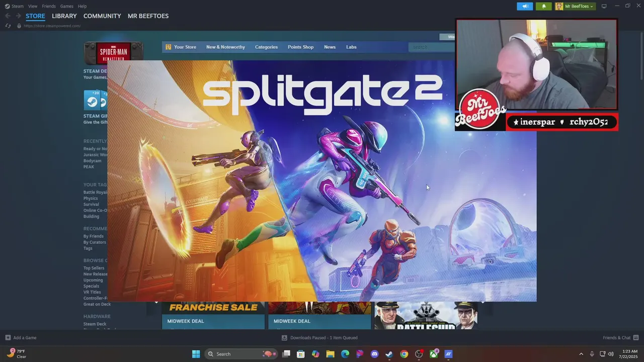This screenshot has height=362, width=644.
Task: Click the Big Picture mode monitor icon
Action: [x=604, y=6]
